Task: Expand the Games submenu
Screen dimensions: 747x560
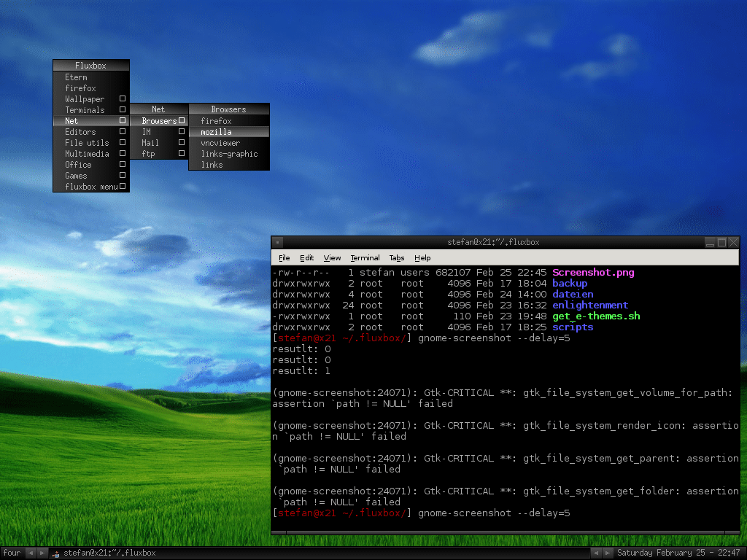Action: click(91, 176)
